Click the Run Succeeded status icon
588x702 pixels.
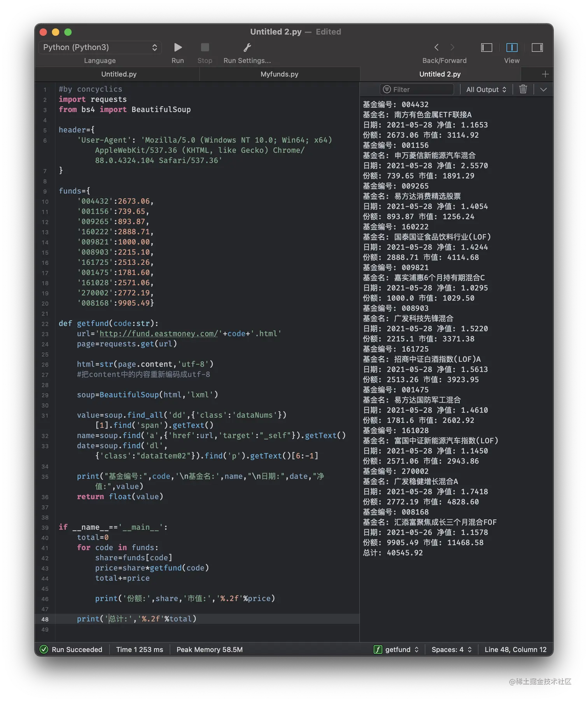pos(44,650)
